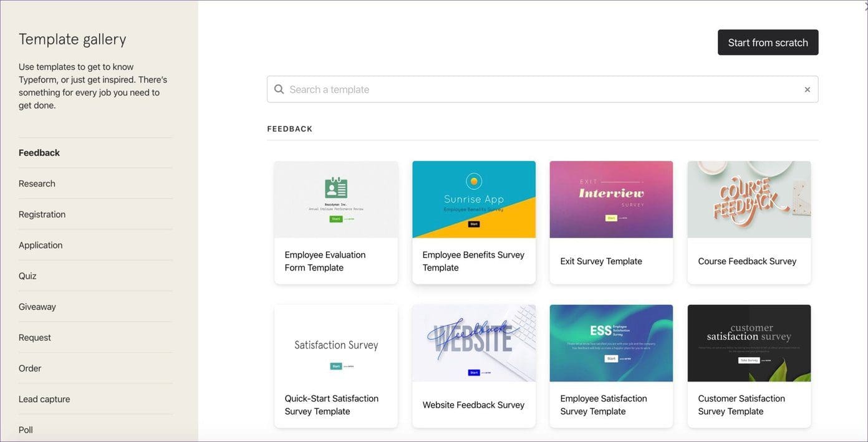Click the search magnifier icon
This screenshot has width=868, height=442.
[279, 89]
